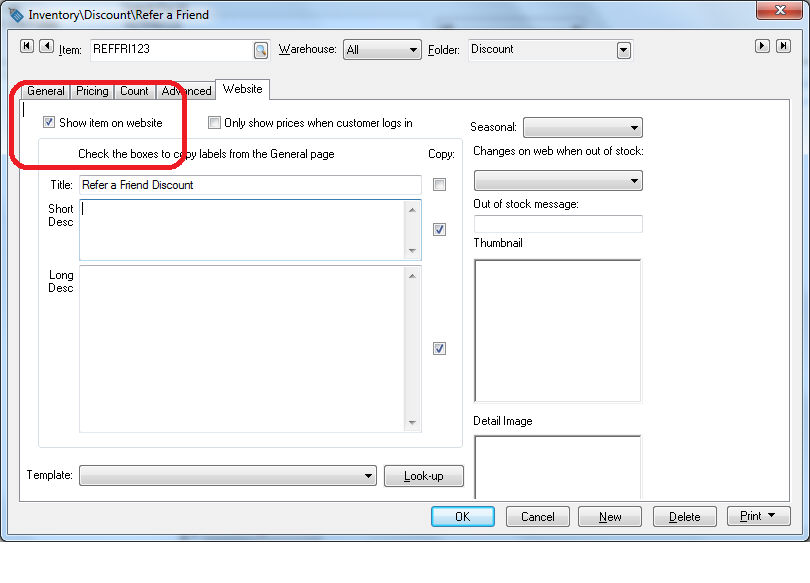This screenshot has height=583, width=810.
Task: Click the inventory tag icon in title bar
Action: [x=16, y=15]
